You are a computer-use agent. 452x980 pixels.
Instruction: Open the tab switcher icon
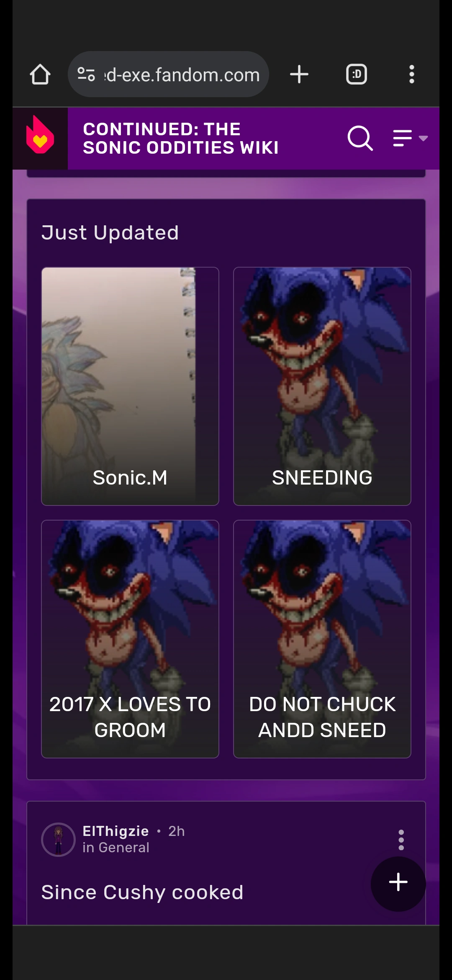coord(357,74)
